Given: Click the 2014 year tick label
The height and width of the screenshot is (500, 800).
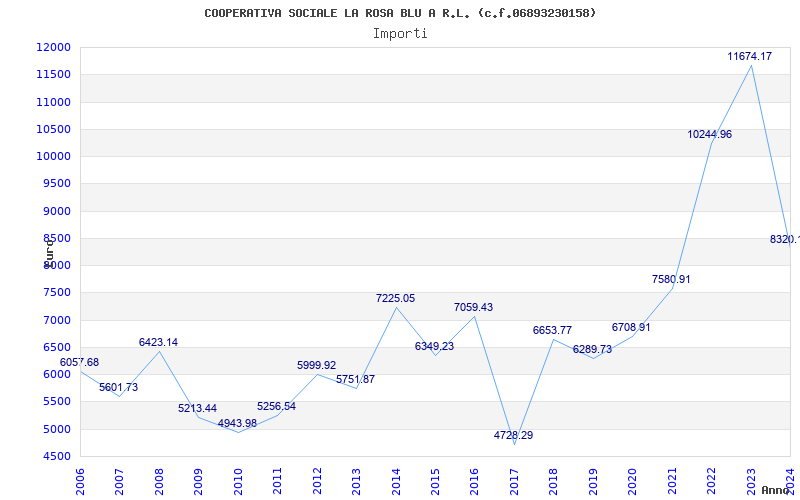Looking at the screenshot, I should tap(396, 482).
